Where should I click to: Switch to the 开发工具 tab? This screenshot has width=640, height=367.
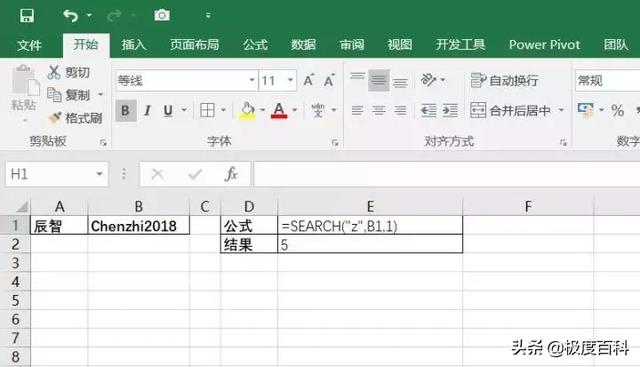pos(460,44)
